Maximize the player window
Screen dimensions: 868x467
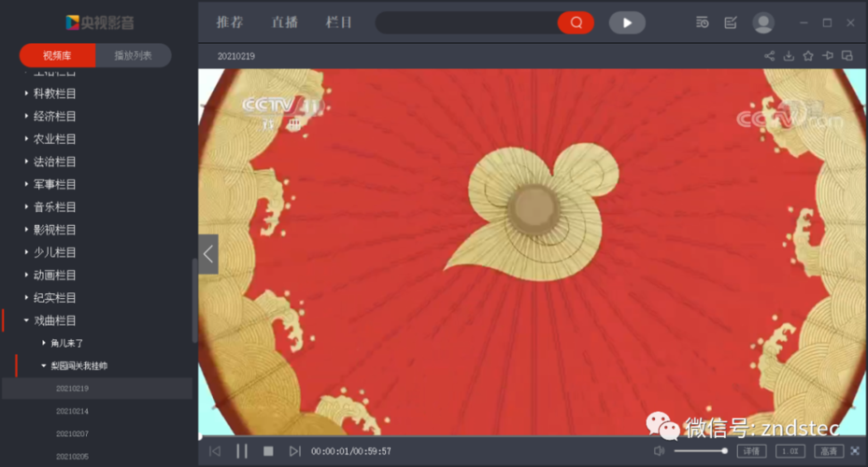[827, 22]
